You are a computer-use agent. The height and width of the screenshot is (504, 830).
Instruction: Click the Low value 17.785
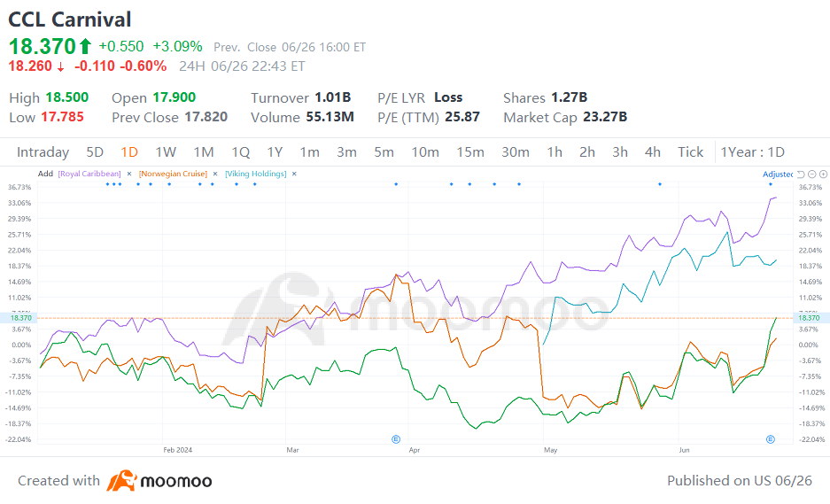click(x=62, y=117)
